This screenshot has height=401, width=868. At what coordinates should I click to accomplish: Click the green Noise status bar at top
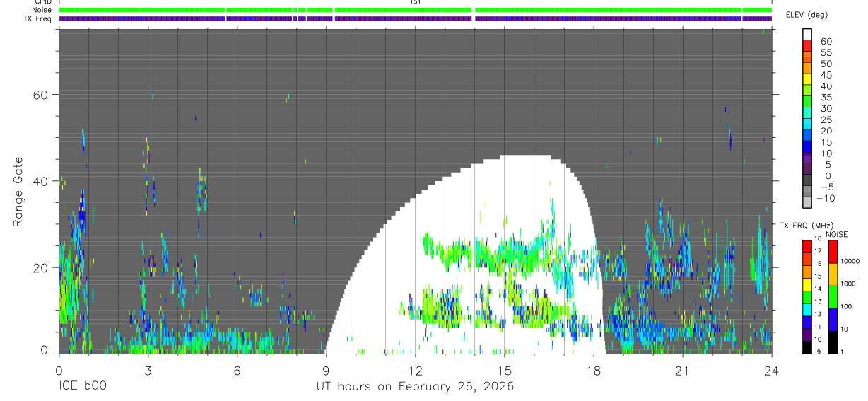(x=415, y=10)
